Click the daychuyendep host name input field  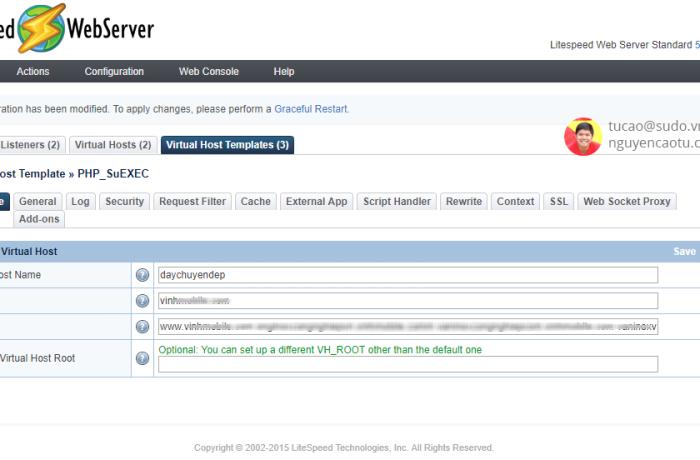coord(407,275)
